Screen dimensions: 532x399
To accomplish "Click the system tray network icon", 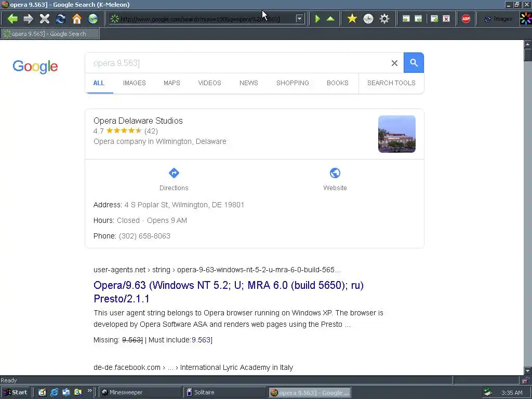I will [488, 393].
